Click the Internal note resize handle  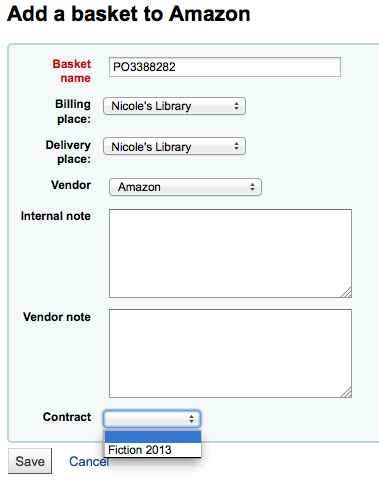347,292
